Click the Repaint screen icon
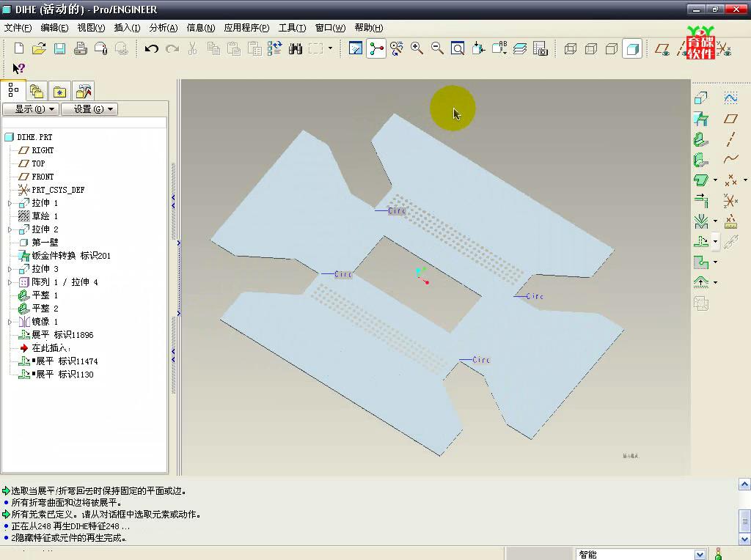The width and height of the screenshot is (751, 560). click(x=356, y=48)
